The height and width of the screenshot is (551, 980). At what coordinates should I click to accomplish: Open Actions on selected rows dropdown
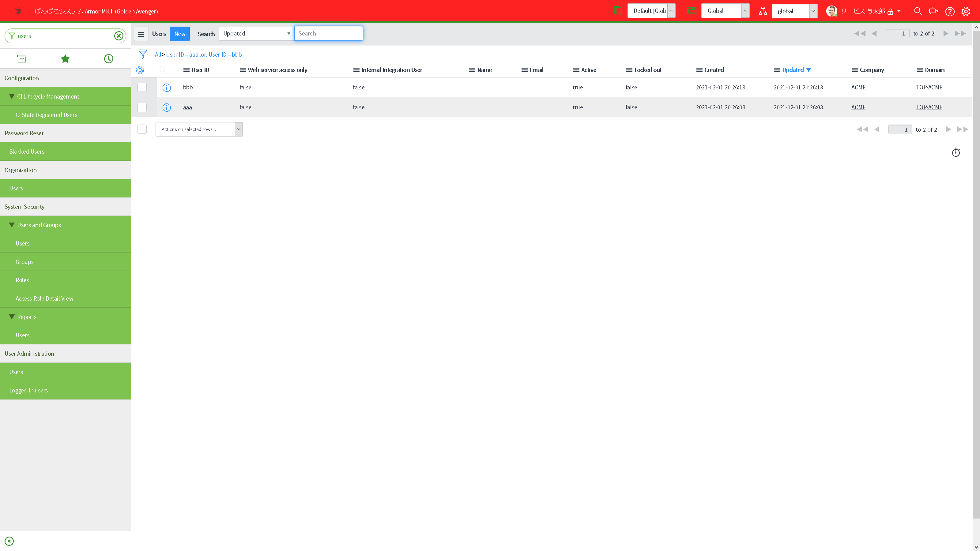click(199, 129)
